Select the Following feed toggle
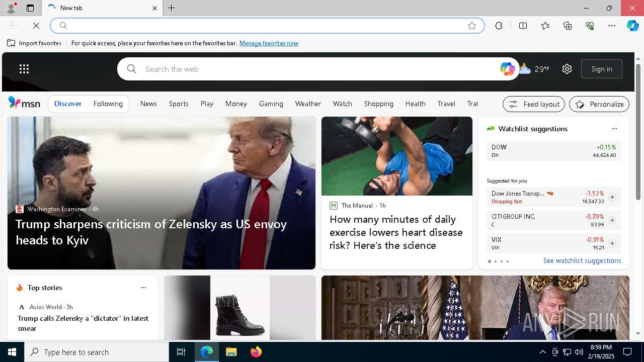644x362 pixels. point(108,104)
